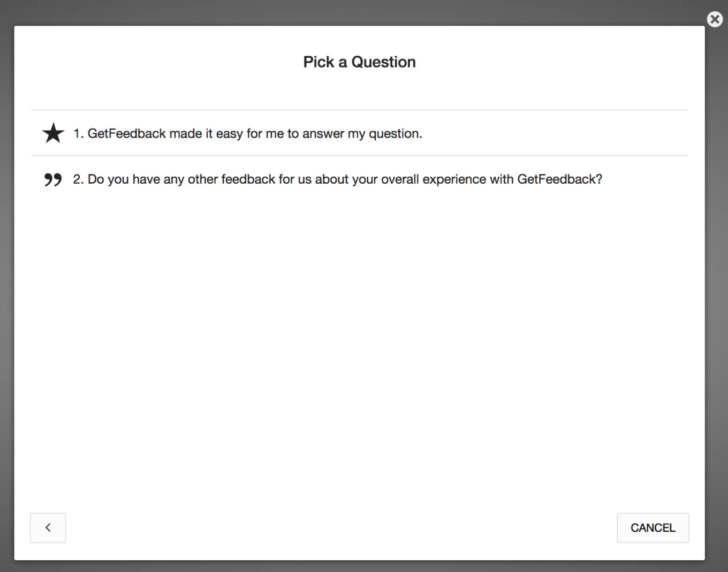The height and width of the screenshot is (572, 728).
Task: Pick the "Do you have any other feedback" question
Action: [359, 179]
